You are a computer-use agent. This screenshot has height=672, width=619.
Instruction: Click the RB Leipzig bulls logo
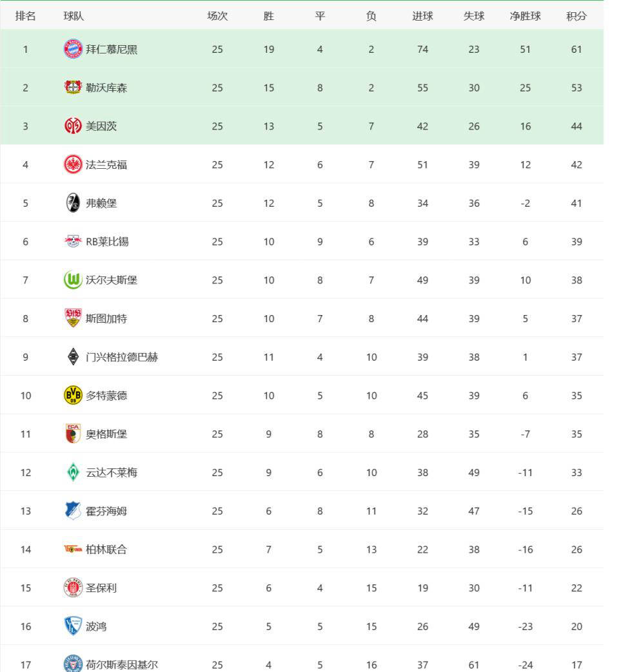73,241
